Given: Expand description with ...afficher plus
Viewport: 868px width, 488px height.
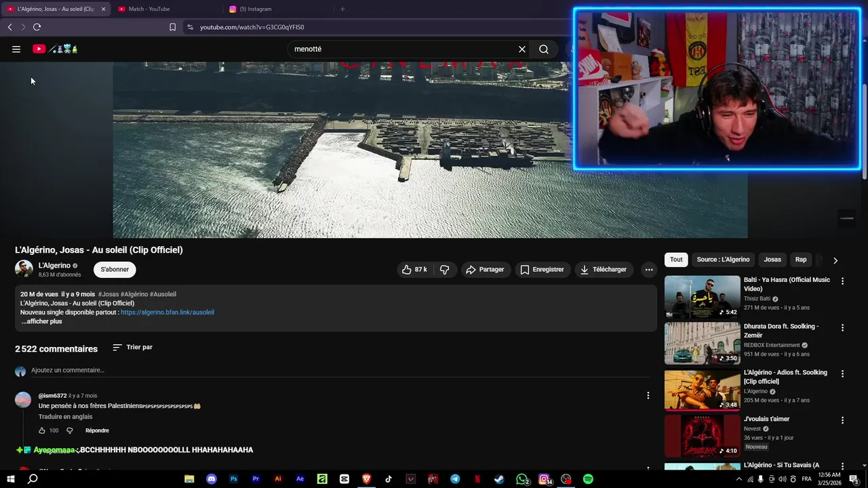Looking at the screenshot, I should click(x=41, y=321).
